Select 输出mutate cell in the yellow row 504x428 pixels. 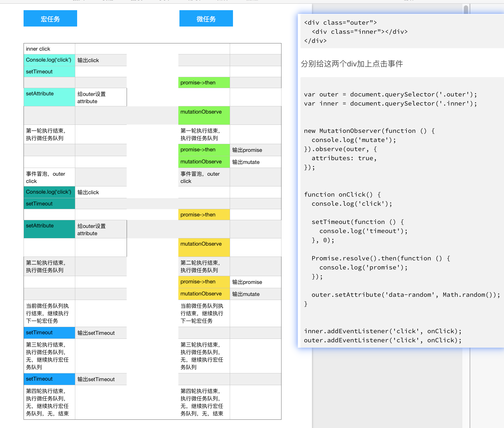click(x=255, y=294)
